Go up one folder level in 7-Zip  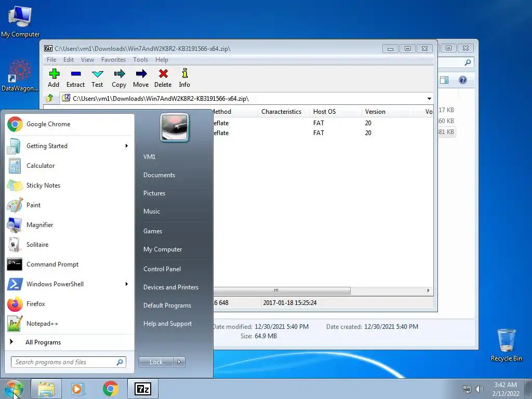(x=50, y=98)
